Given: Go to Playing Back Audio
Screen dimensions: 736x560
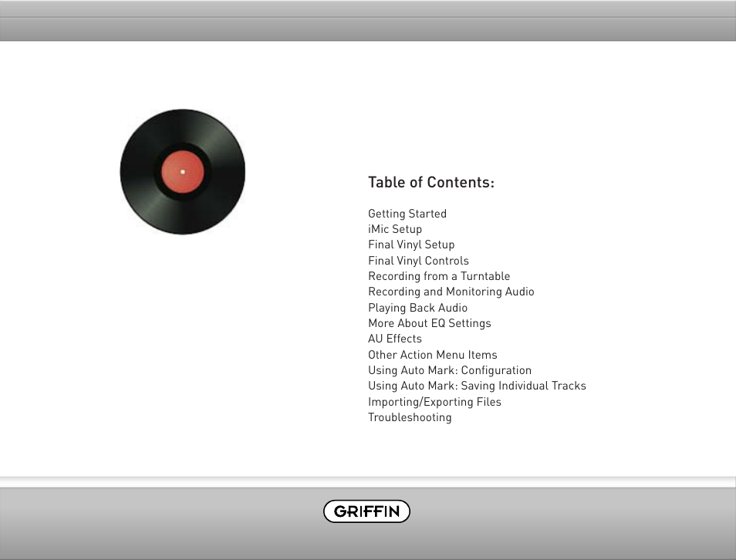Looking at the screenshot, I should (417, 308).
